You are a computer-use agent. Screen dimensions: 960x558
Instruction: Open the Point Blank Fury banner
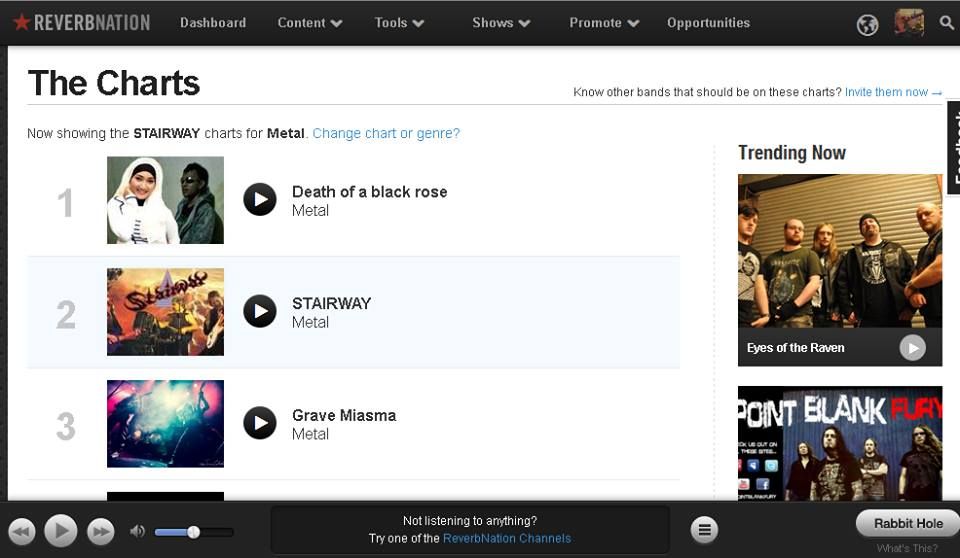coord(840,443)
